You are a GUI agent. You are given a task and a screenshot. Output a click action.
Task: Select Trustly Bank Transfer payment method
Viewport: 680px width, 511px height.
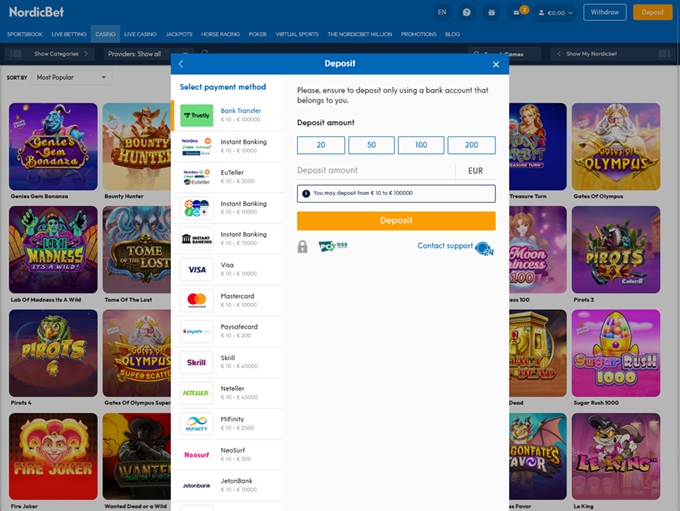pyautogui.click(x=231, y=115)
